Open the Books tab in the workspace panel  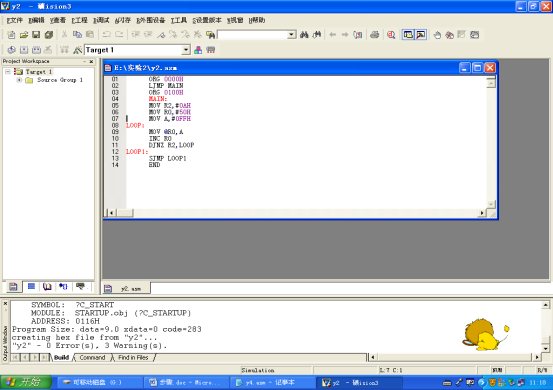[47, 287]
